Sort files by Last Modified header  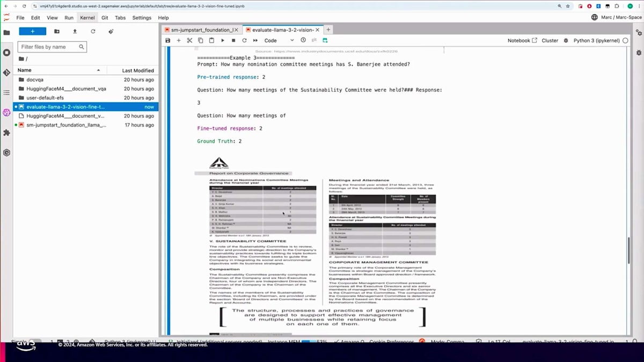point(138,70)
